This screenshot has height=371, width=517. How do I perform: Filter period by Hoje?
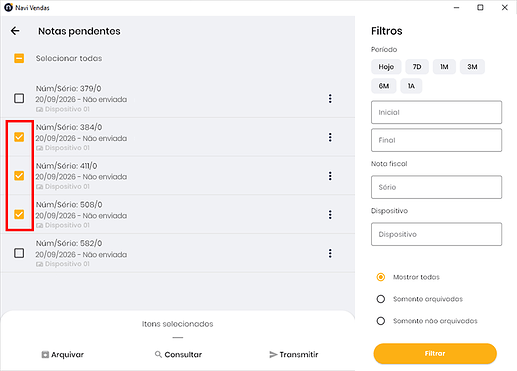(386, 67)
